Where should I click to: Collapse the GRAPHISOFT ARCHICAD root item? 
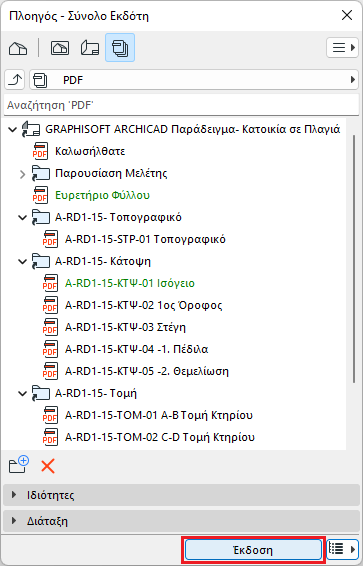pyautogui.click(x=13, y=129)
